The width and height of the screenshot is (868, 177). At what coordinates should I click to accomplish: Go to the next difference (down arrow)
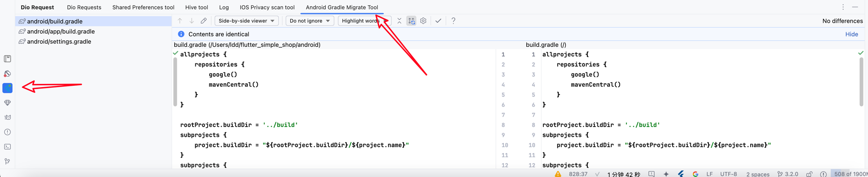(x=192, y=21)
